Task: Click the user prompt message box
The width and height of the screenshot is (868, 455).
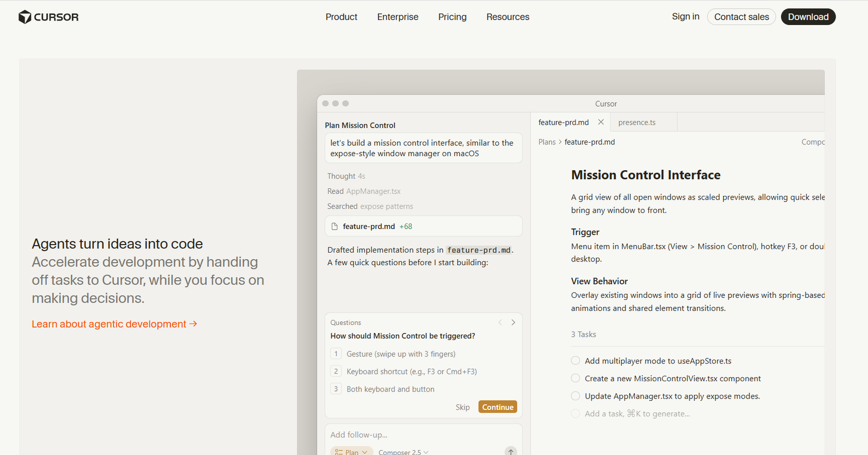Action: (424, 148)
